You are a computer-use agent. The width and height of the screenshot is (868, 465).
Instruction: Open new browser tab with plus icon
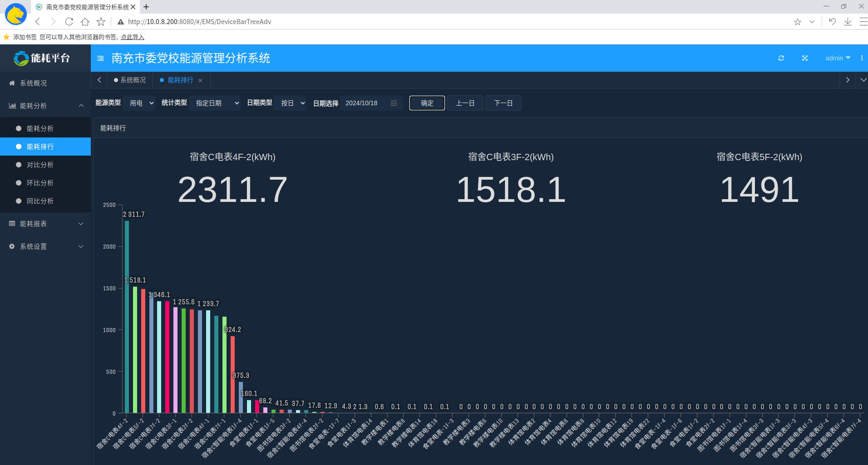[146, 7]
